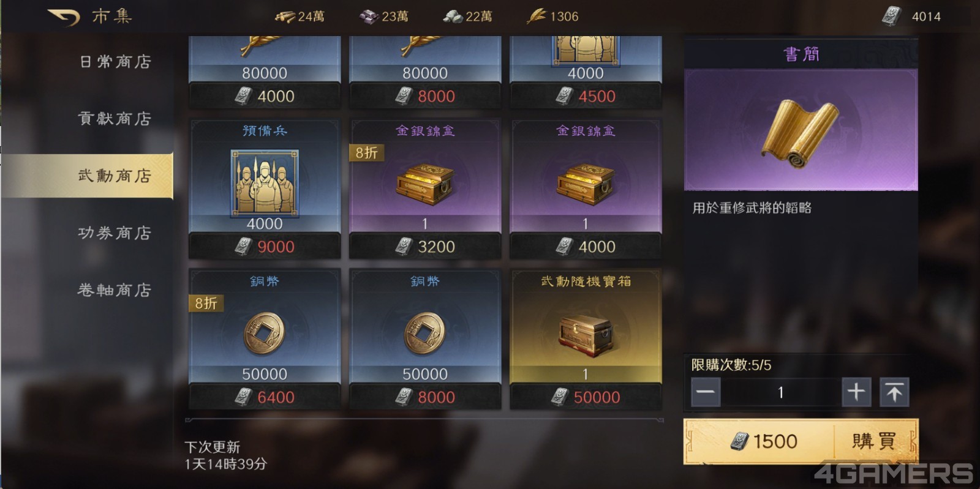Set quantity to maximum with the up-arrow button
The width and height of the screenshot is (980, 489).
(x=894, y=392)
